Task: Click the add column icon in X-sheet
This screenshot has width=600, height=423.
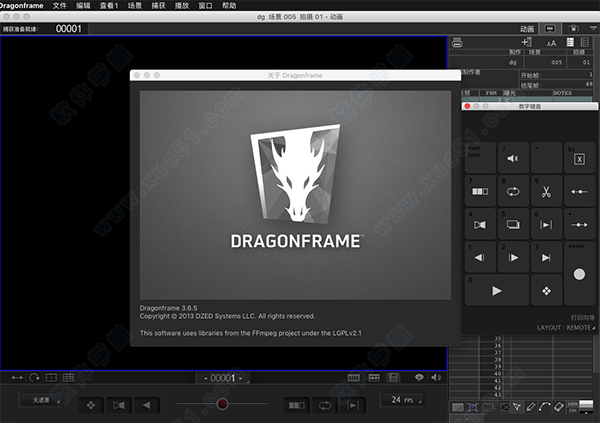Action: [527, 42]
